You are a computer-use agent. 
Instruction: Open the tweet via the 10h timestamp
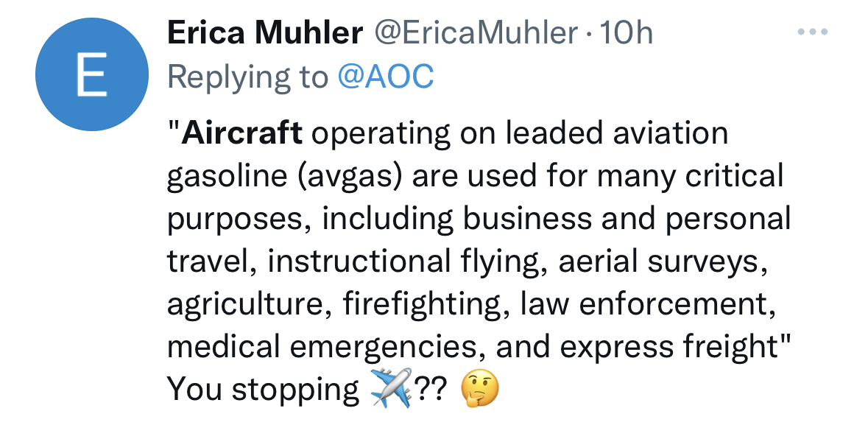[627, 32]
